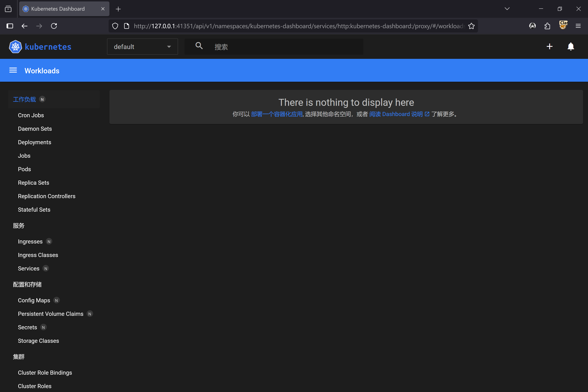Click the plus create resource icon
588x392 pixels.
(549, 47)
